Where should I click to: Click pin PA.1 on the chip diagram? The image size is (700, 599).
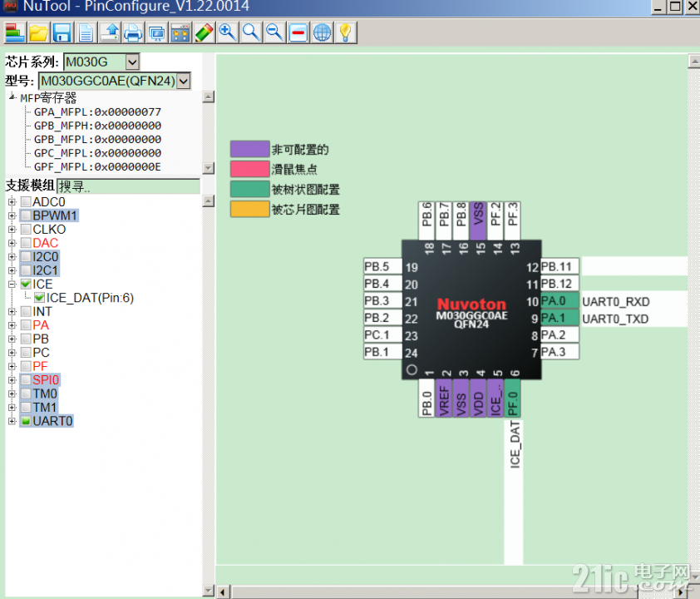pos(560,318)
